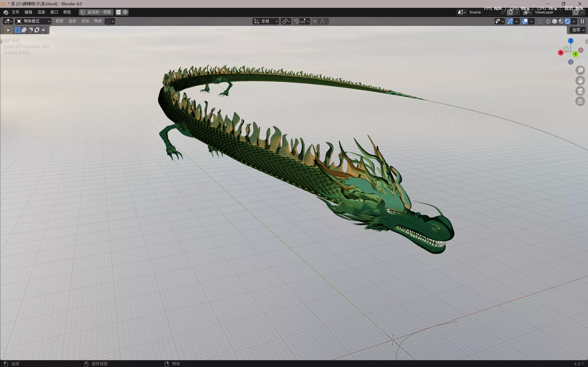Viewport: 588px width, 367px height.
Task: Switch to rendered shading
Action: pos(567,21)
